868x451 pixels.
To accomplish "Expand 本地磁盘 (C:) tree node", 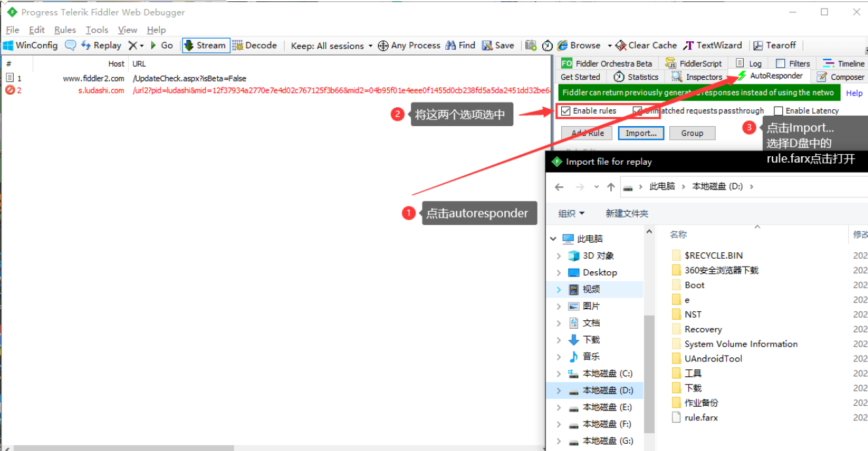I will (559, 374).
